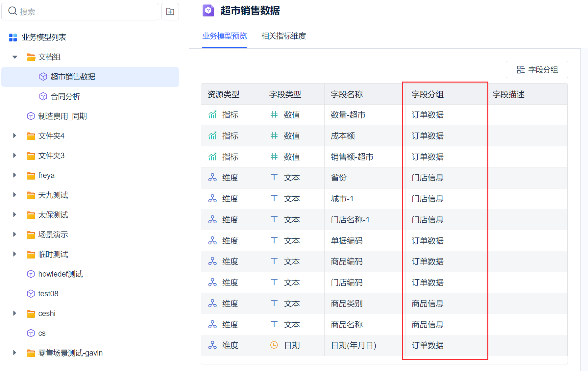Click the grid icon beside 业务模型列表
588x371 pixels.
[x=13, y=37]
